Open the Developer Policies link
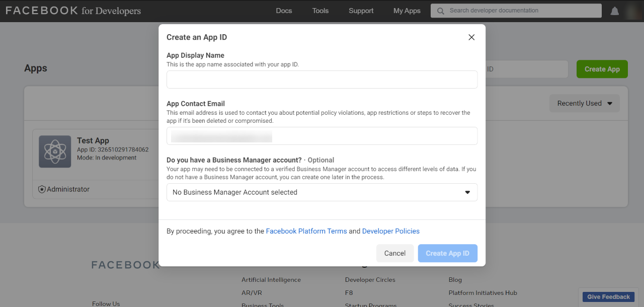The width and height of the screenshot is (644, 307). pos(391,231)
